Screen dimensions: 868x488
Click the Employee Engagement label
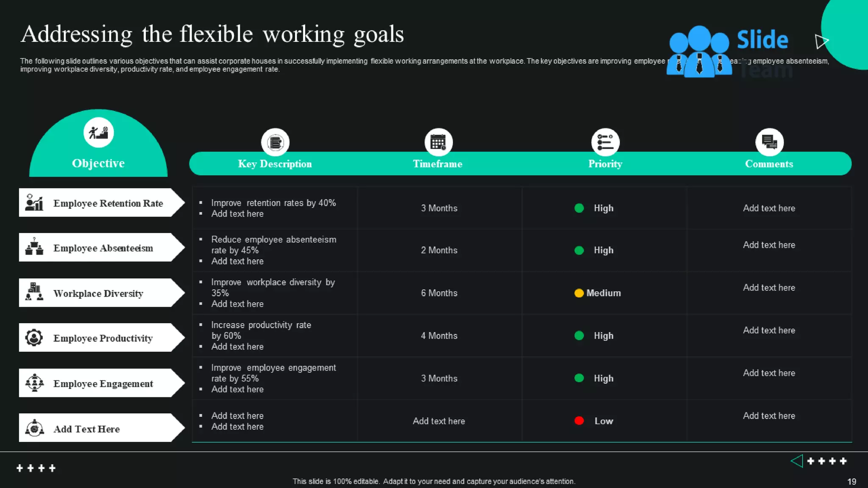[x=103, y=384]
